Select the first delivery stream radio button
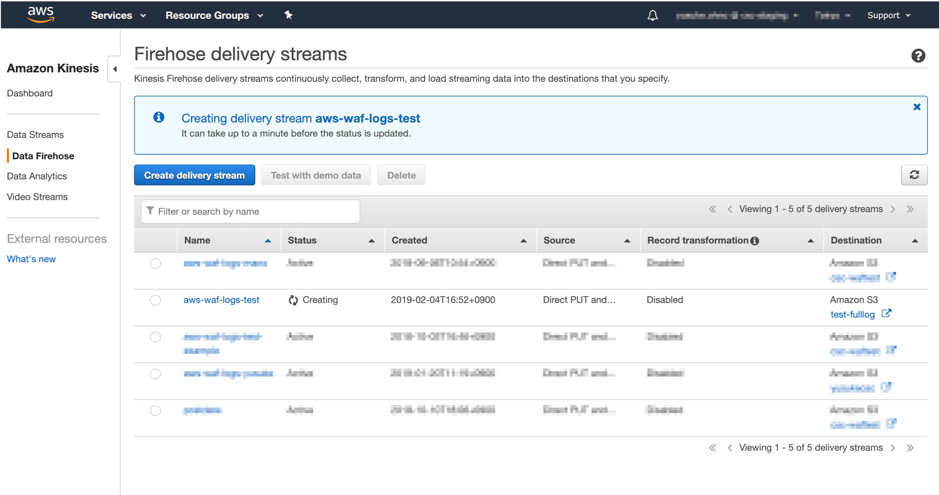 click(x=155, y=264)
